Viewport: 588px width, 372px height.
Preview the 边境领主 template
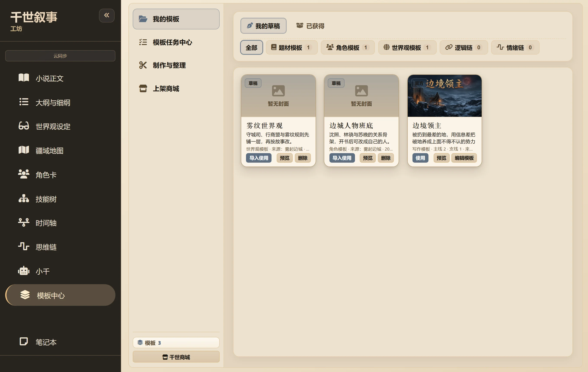(x=441, y=158)
